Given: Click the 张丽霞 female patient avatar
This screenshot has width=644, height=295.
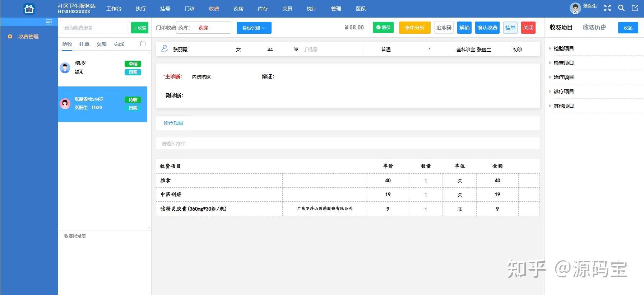Looking at the screenshot, I should point(65,104).
